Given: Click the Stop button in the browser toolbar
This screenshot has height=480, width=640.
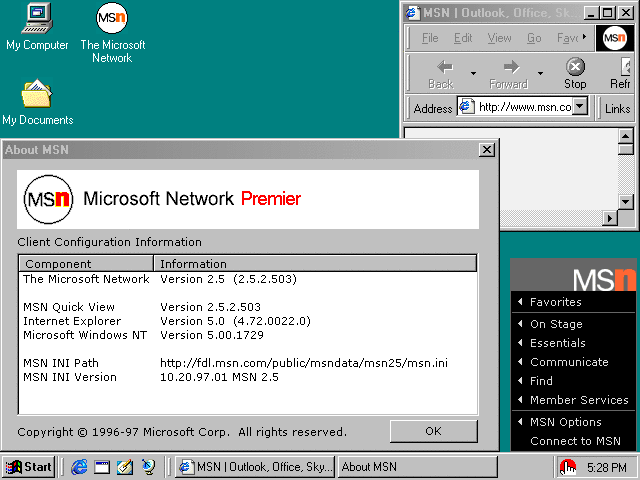Looking at the screenshot, I should 575,74.
